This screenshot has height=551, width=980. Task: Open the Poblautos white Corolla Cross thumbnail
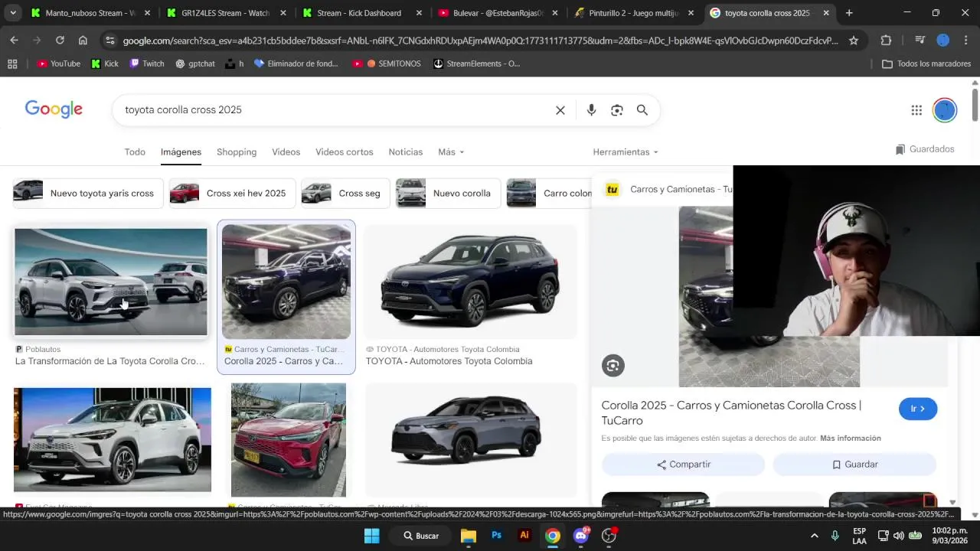[111, 282]
